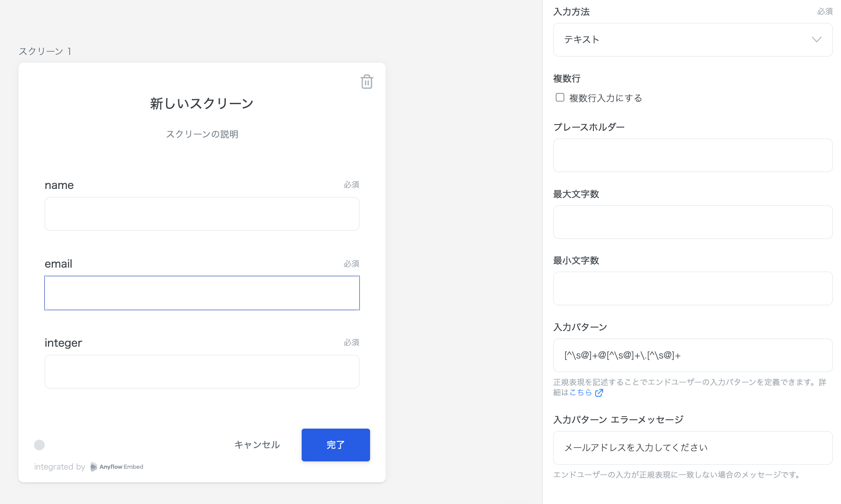Delete the screen using the trash icon

366,82
